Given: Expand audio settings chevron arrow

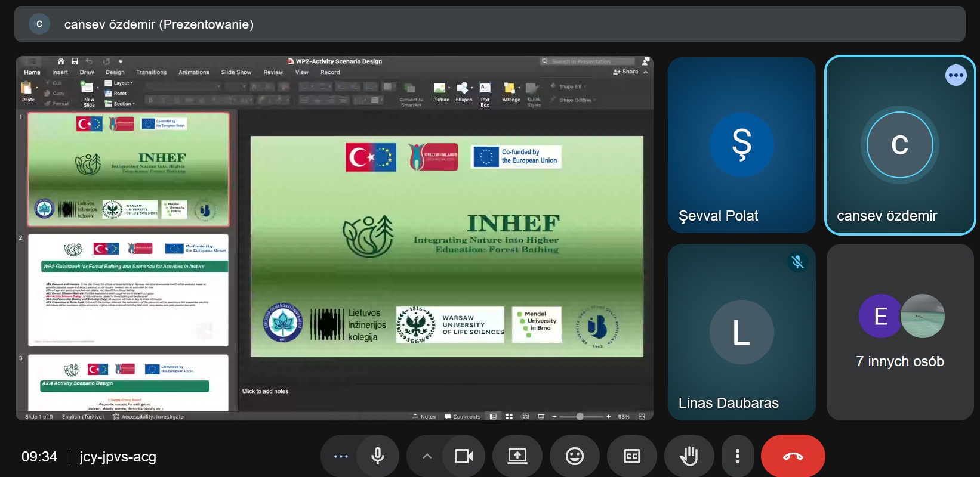Looking at the screenshot, I should click(x=427, y=457).
